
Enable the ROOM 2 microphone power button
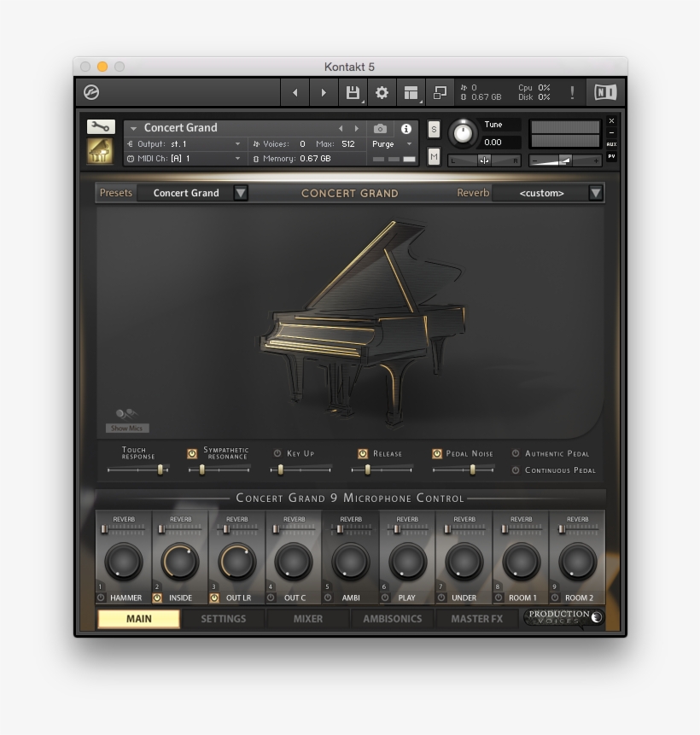[555, 598]
